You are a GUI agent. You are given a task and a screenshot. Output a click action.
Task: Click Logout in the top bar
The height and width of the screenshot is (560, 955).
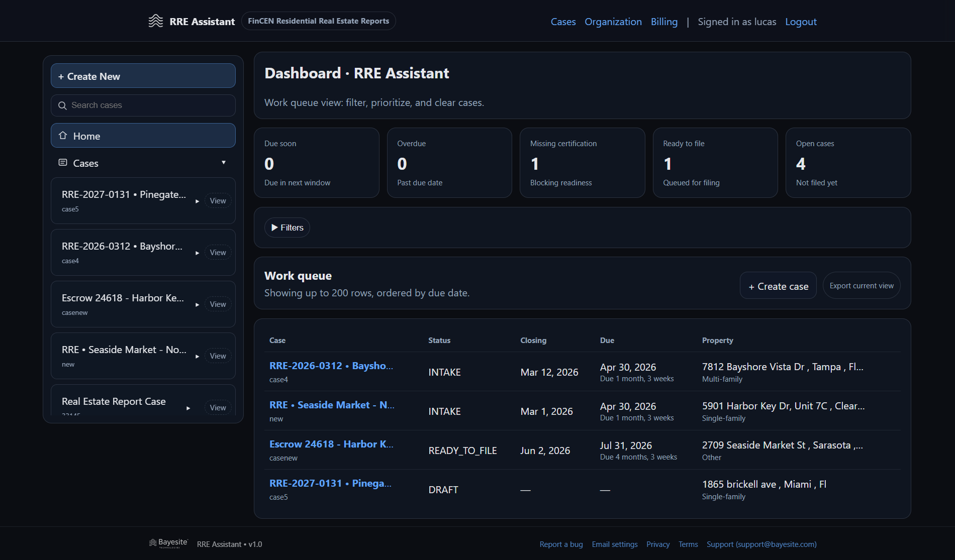800,22
